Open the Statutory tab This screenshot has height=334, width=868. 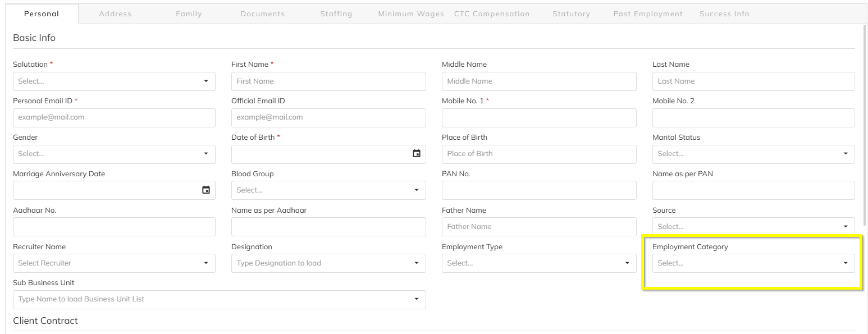tap(571, 14)
